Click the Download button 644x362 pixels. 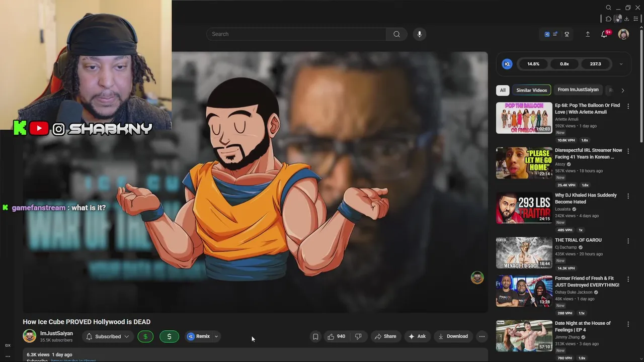(x=453, y=336)
